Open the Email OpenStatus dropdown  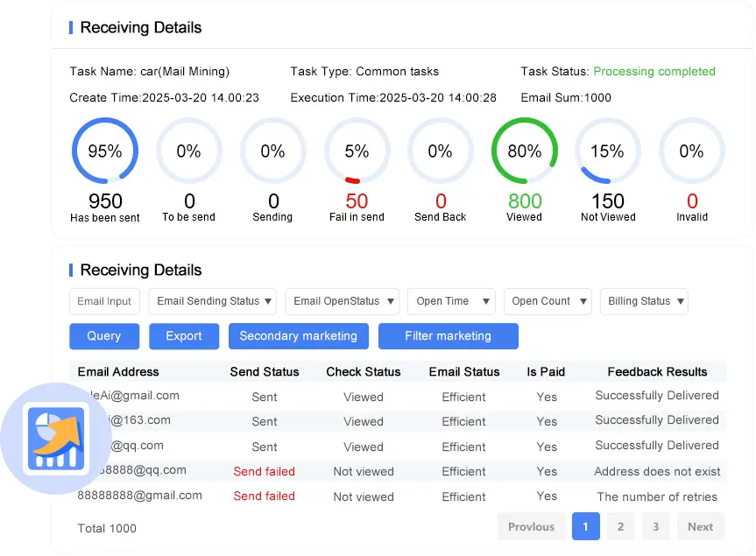(342, 301)
